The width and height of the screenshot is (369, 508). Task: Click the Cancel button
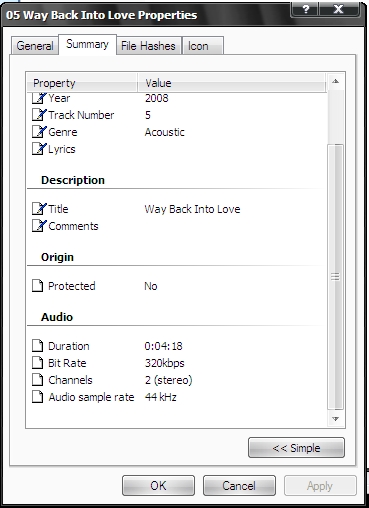239,486
